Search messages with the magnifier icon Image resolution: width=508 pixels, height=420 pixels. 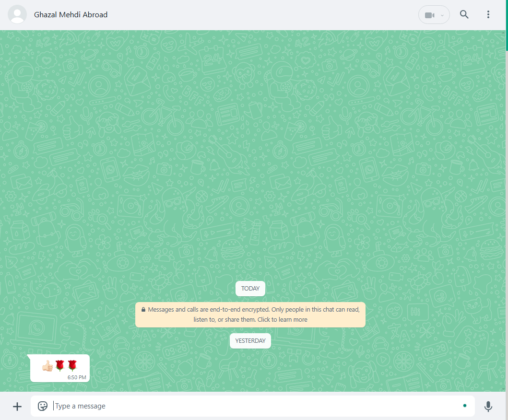tap(464, 14)
